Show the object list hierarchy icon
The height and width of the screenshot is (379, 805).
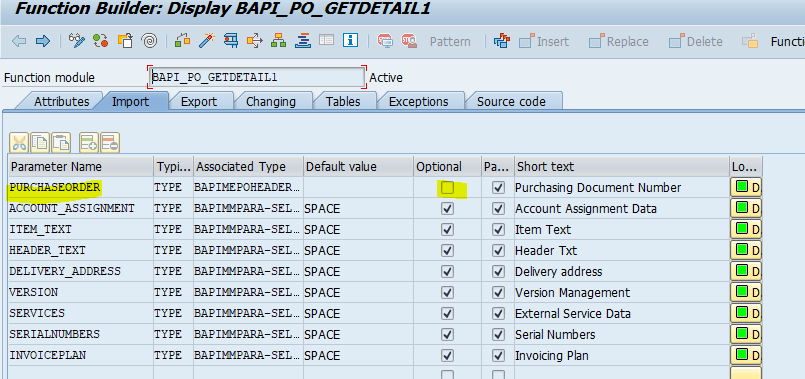(279, 41)
